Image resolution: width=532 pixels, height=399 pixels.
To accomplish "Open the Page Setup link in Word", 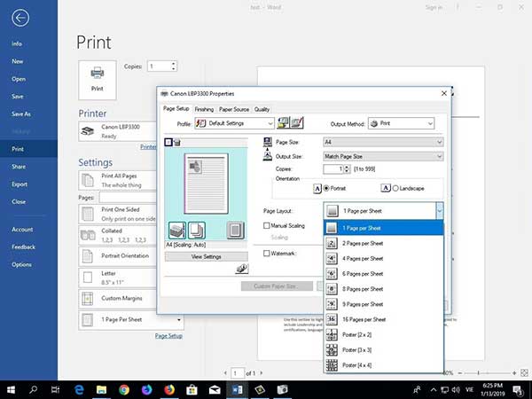I will tap(168, 336).
